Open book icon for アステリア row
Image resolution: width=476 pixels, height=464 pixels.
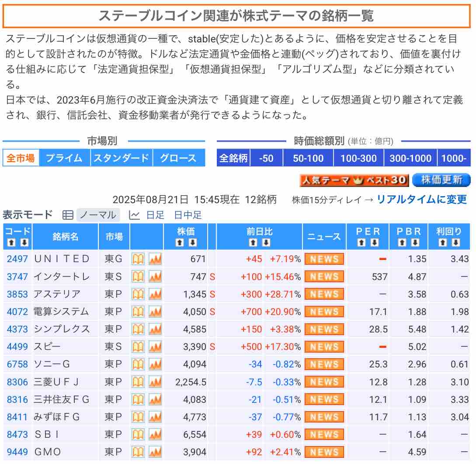pyautogui.click(x=138, y=294)
